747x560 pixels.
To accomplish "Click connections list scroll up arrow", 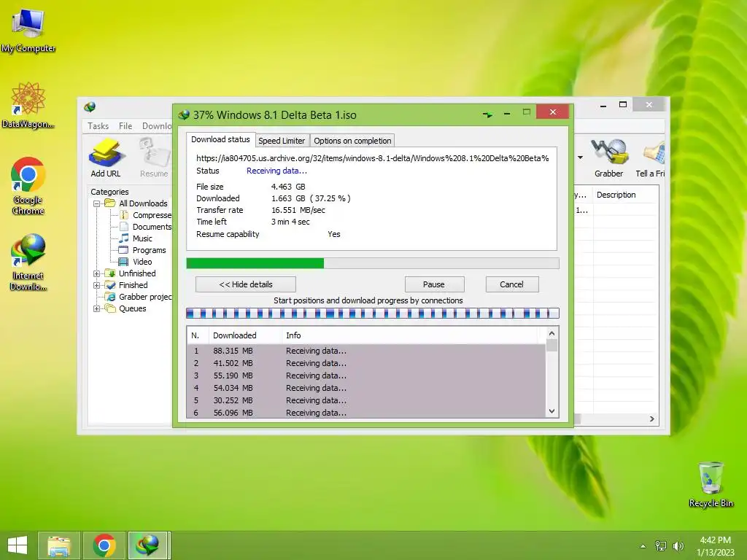I will click(x=551, y=333).
